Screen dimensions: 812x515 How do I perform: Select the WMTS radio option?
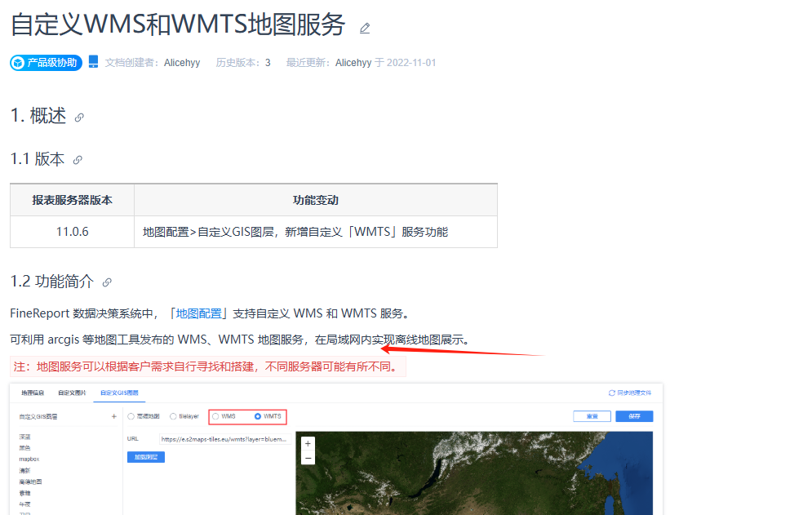(258, 416)
